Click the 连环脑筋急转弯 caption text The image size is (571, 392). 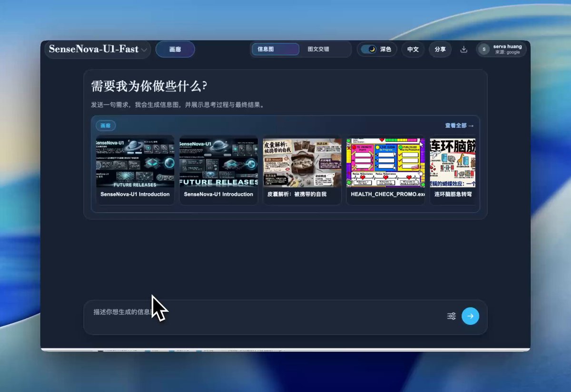tap(453, 194)
